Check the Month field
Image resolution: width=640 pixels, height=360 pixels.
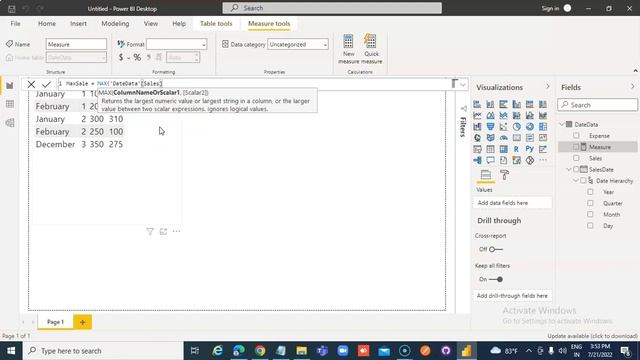[x=590, y=214]
